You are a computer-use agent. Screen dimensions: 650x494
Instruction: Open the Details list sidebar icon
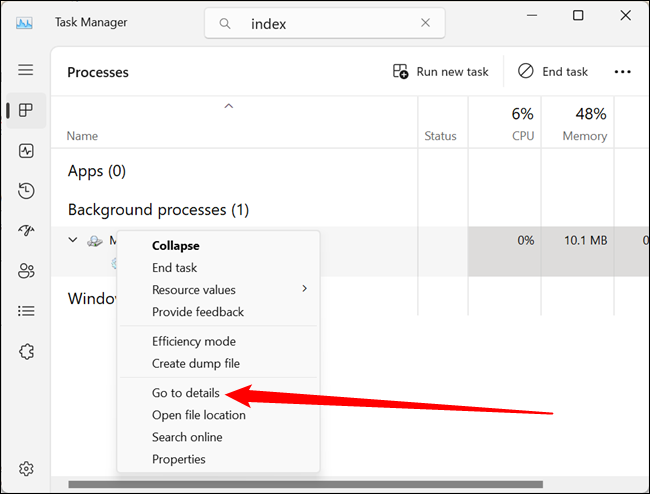tap(26, 311)
